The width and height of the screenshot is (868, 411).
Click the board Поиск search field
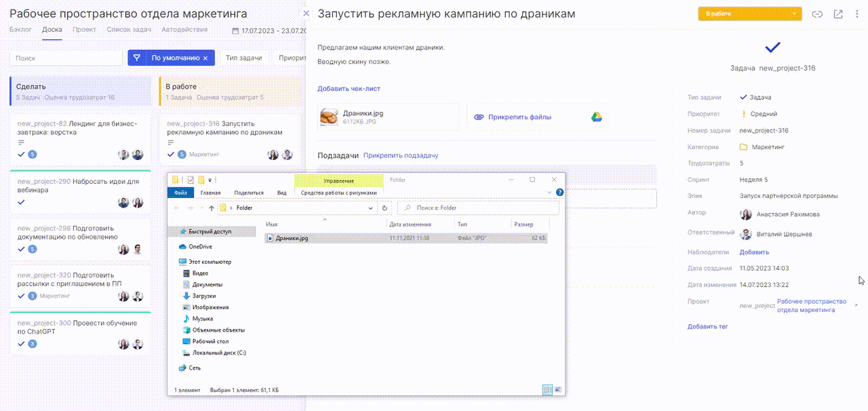tap(65, 58)
